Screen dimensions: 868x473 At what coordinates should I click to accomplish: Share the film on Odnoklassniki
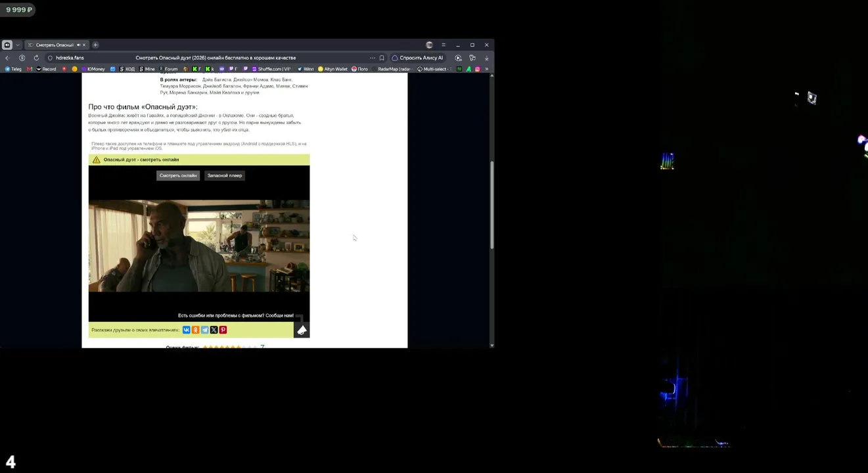pyautogui.click(x=196, y=330)
